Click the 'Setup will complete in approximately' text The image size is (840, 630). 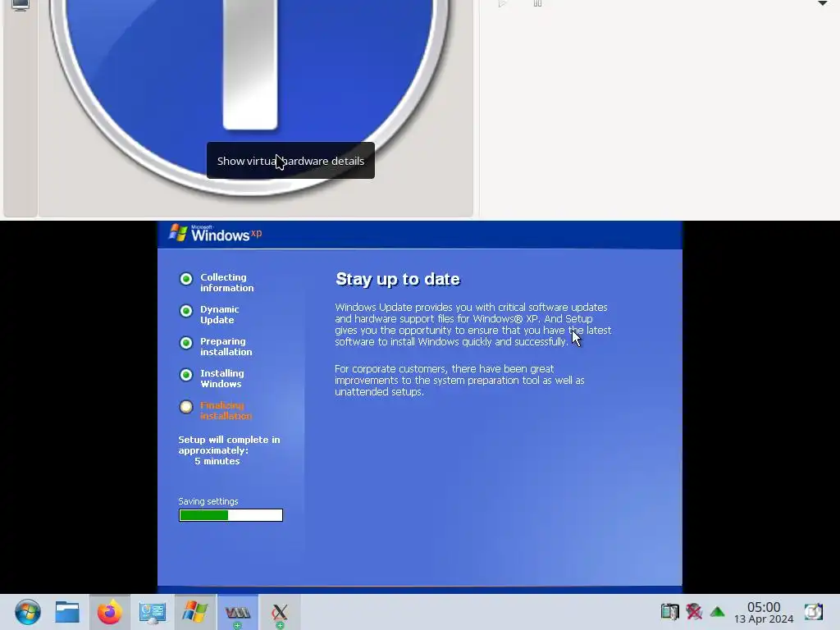click(230, 445)
